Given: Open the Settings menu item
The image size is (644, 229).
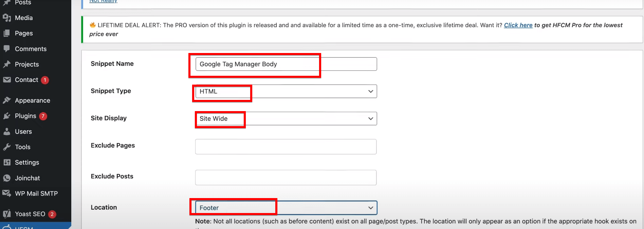Looking at the screenshot, I should [27, 162].
